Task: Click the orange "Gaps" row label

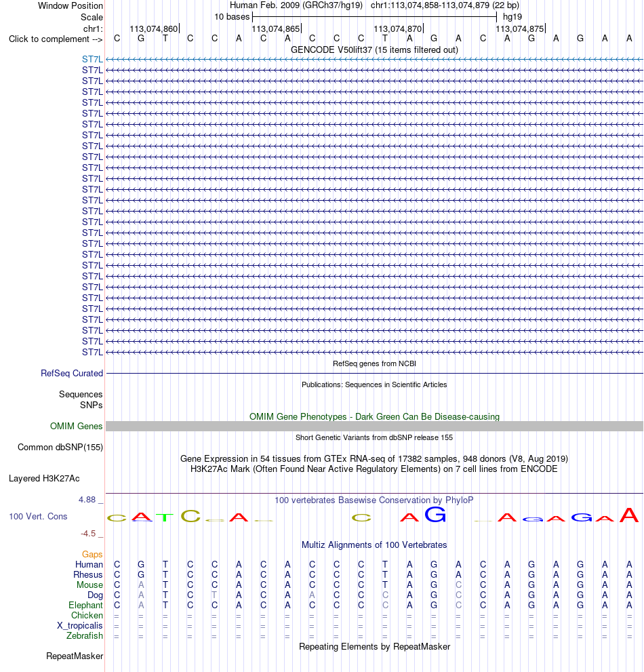Action: click(93, 555)
